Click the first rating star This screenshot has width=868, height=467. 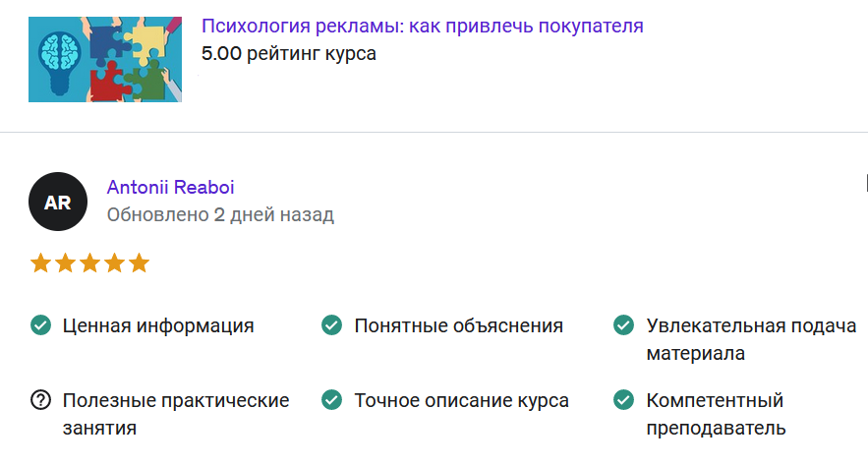(40, 263)
